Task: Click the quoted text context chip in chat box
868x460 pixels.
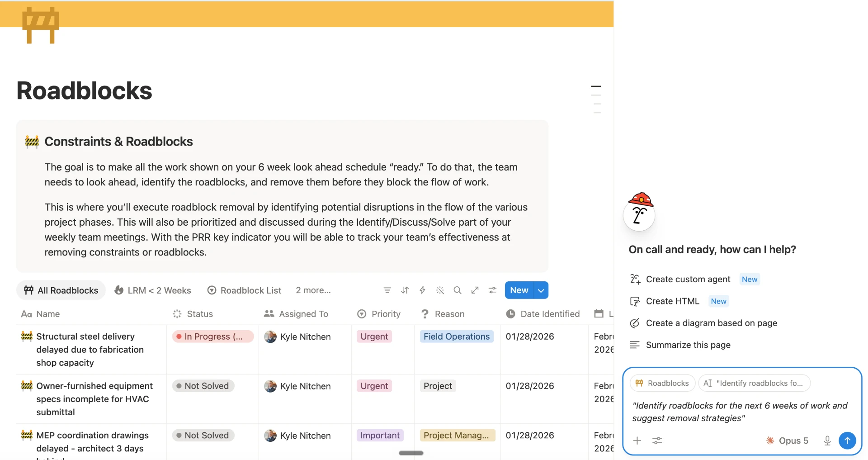Action: pos(754,383)
